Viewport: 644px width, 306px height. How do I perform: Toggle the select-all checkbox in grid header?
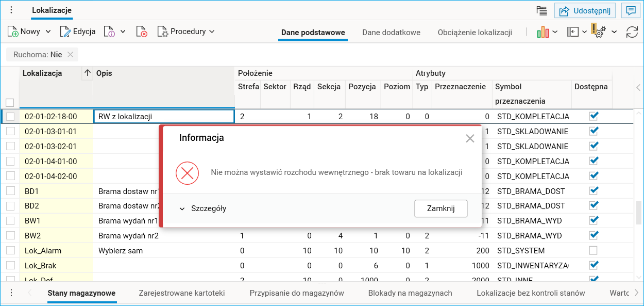pos(10,103)
